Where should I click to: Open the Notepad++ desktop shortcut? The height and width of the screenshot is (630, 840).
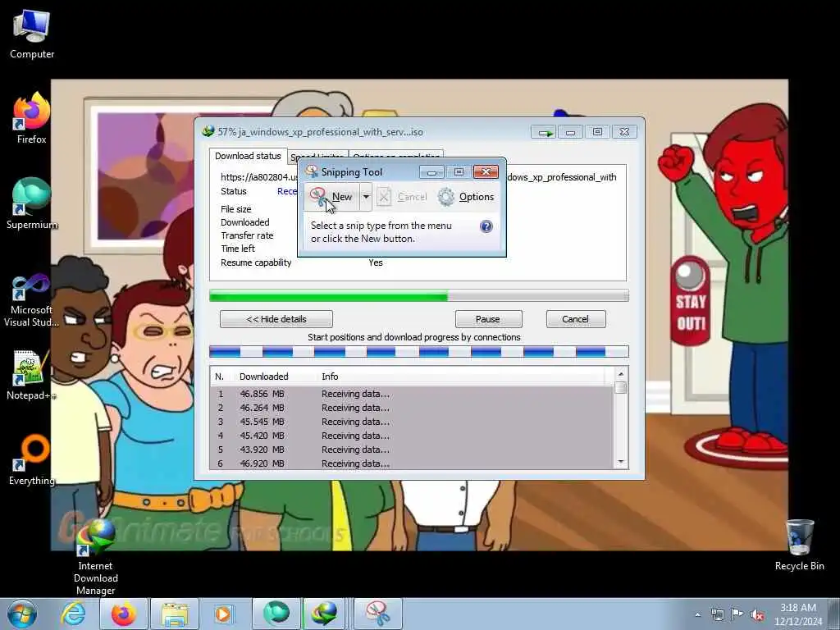pos(32,375)
